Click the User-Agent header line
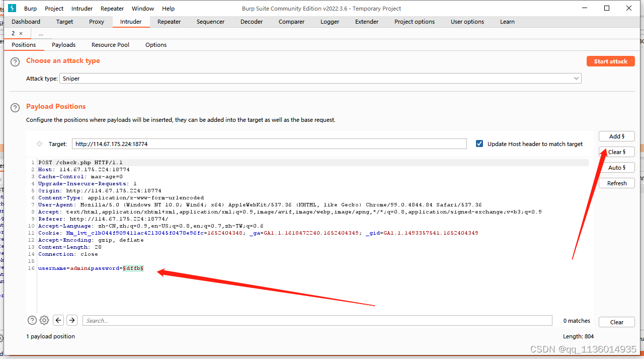644x359 pixels. (x=260, y=205)
